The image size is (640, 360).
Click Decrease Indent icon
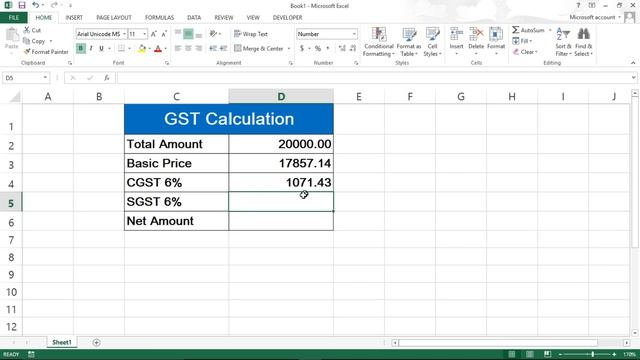[x=213, y=49]
